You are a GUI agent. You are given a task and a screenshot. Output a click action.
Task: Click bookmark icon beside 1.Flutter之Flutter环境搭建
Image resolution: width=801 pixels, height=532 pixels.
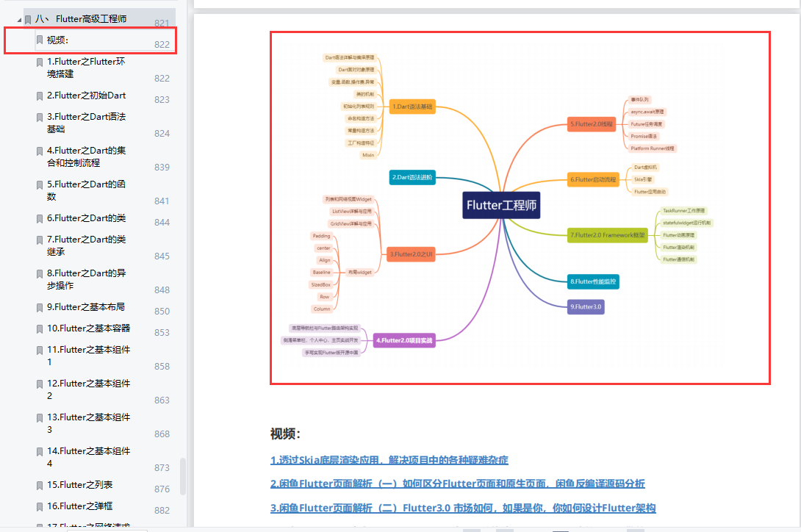(x=40, y=62)
